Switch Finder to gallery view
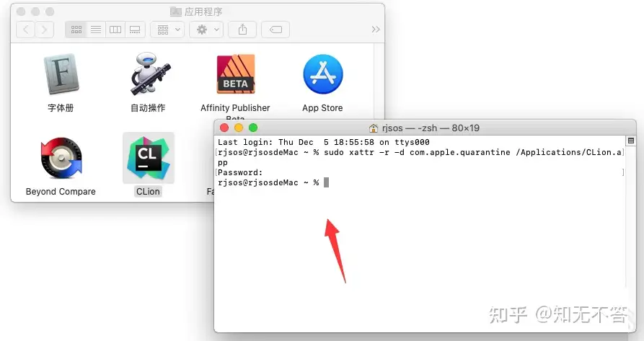This screenshot has width=644, height=341. point(135,30)
